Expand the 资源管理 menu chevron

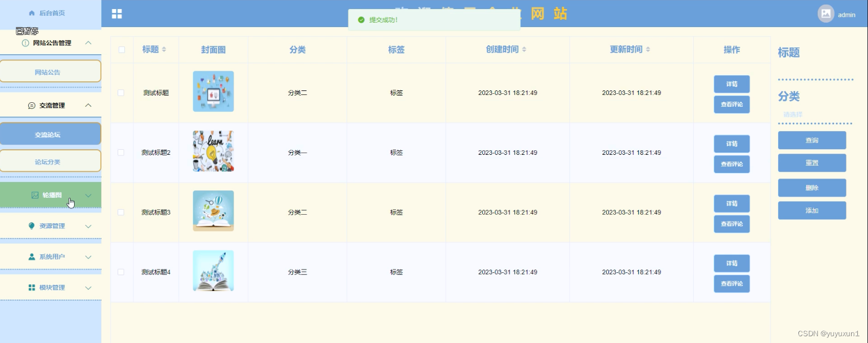point(88,226)
